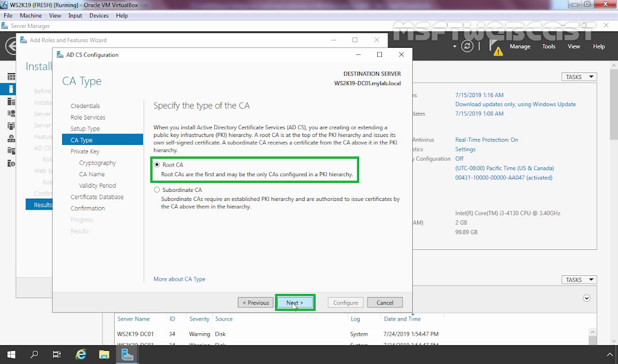
Task: Open the lower TASKS dropdown in events panel
Action: coord(579,279)
